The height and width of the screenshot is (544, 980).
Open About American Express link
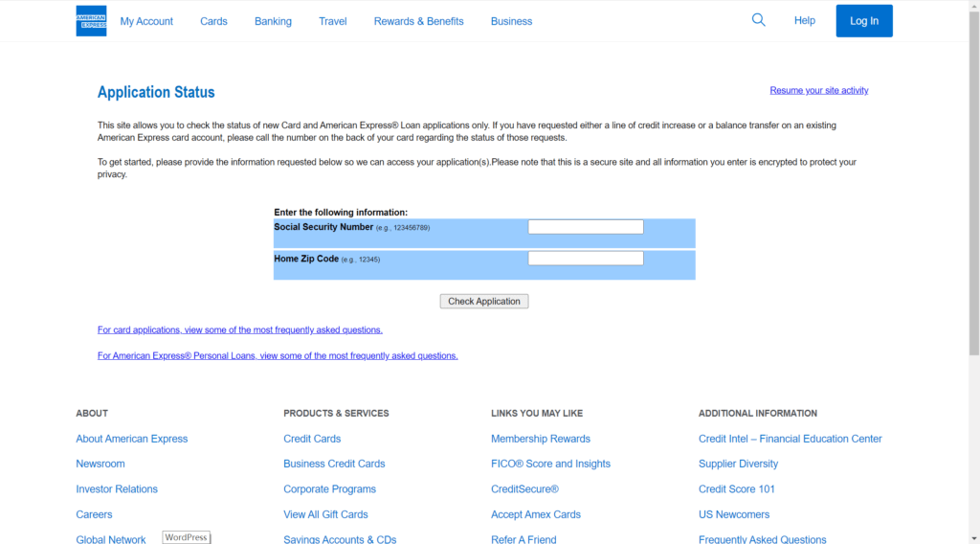coord(132,439)
